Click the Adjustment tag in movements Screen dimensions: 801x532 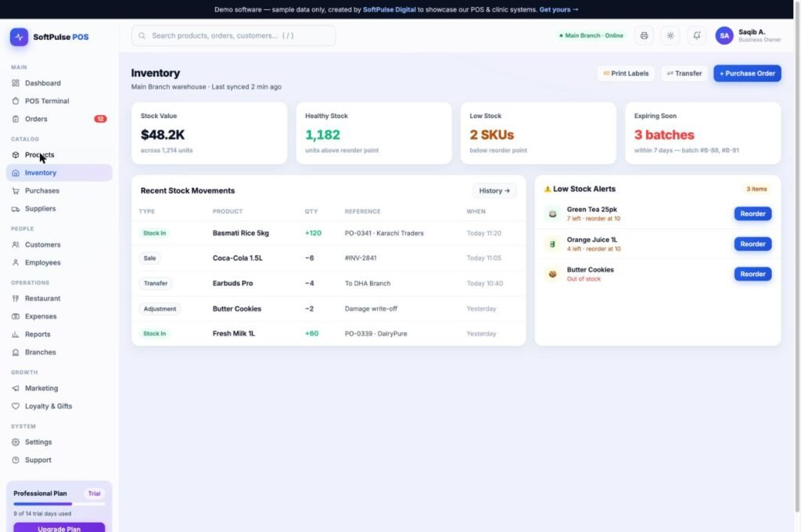click(x=160, y=309)
